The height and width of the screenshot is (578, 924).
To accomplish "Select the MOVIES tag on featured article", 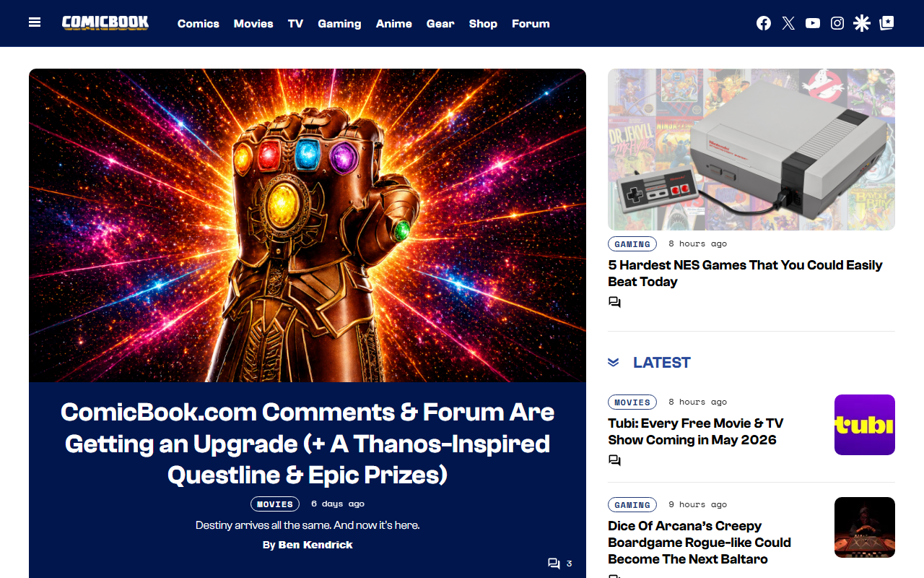I will pos(275,504).
